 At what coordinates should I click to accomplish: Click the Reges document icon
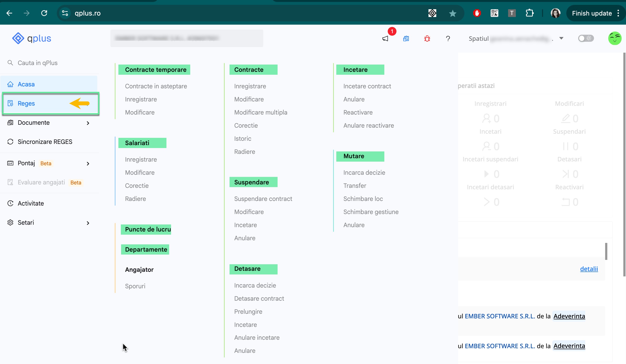(10, 103)
